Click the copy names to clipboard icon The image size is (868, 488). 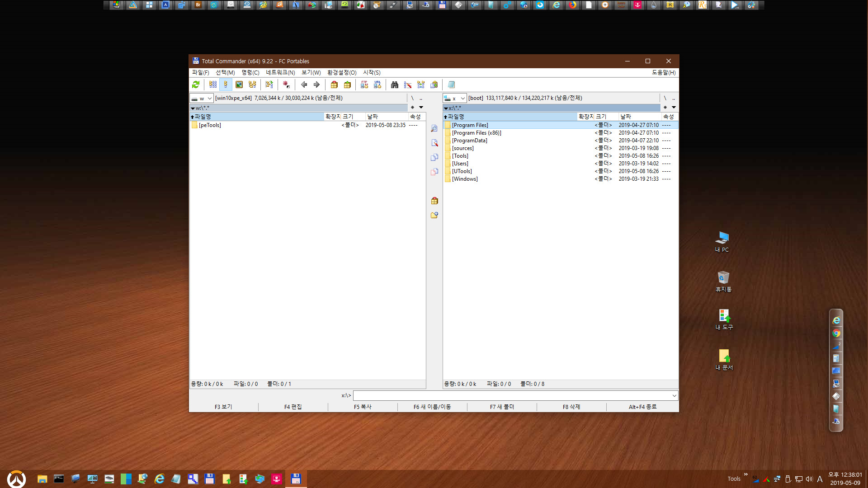click(x=434, y=84)
